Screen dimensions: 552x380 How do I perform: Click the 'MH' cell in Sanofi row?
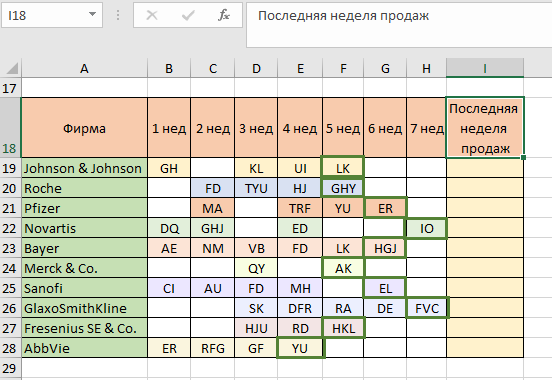tap(300, 288)
